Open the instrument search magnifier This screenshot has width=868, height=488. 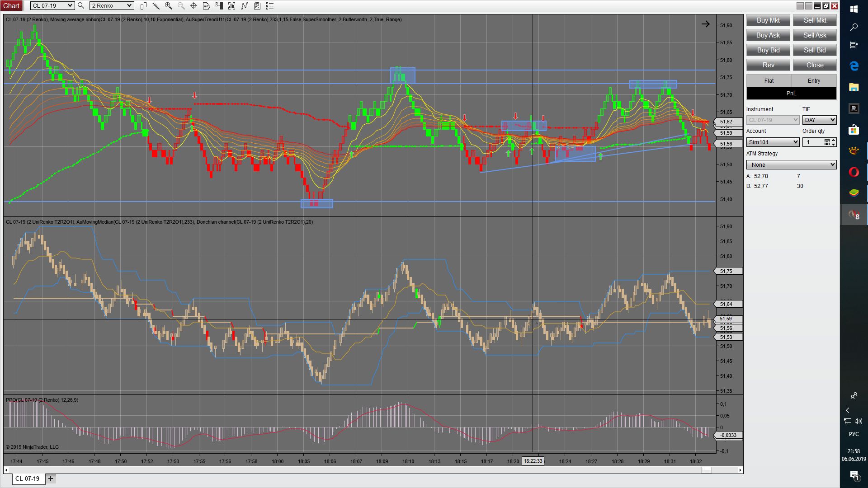click(81, 6)
